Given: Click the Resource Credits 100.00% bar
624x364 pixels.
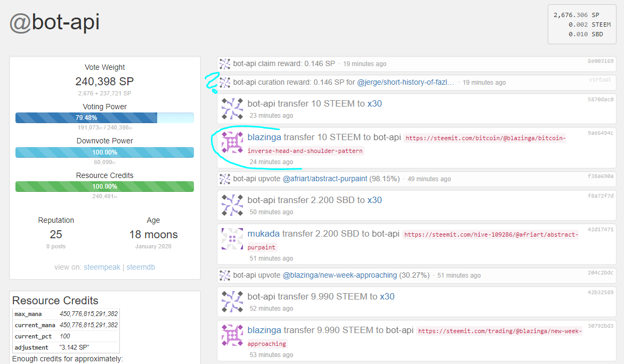Looking at the screenshot, I should point(104,187).
